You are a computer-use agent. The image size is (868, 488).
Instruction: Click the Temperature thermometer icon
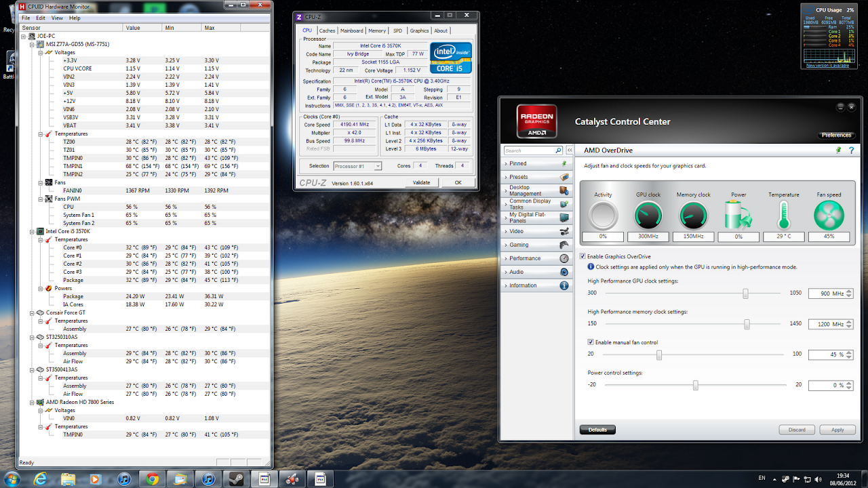[784, 216]
